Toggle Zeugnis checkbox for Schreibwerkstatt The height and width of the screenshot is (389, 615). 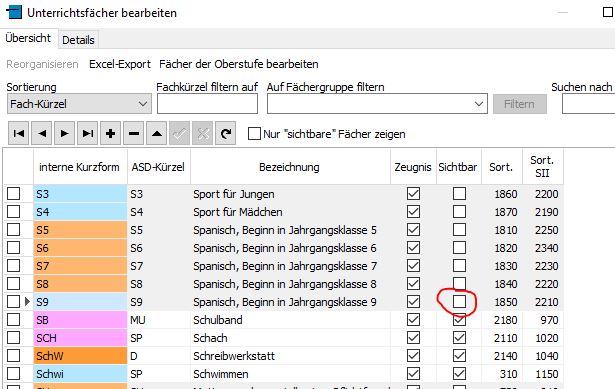(413, 356)
